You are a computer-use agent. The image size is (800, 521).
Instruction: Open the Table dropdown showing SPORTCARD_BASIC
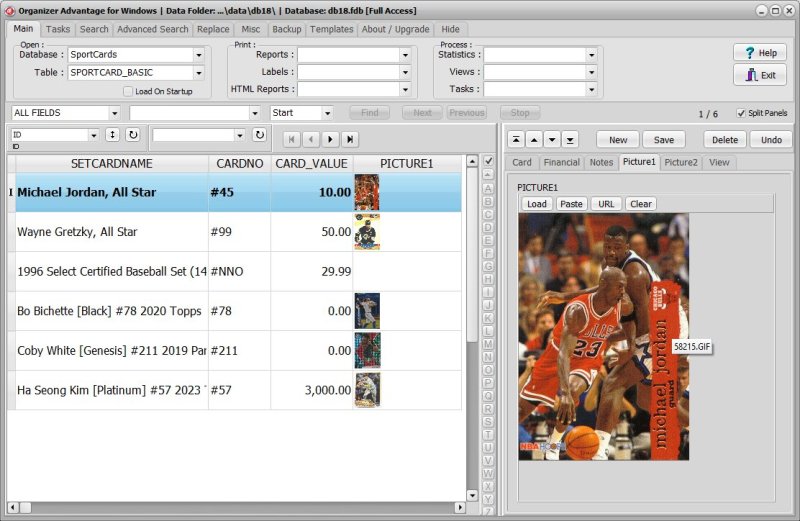coord(198,73)
